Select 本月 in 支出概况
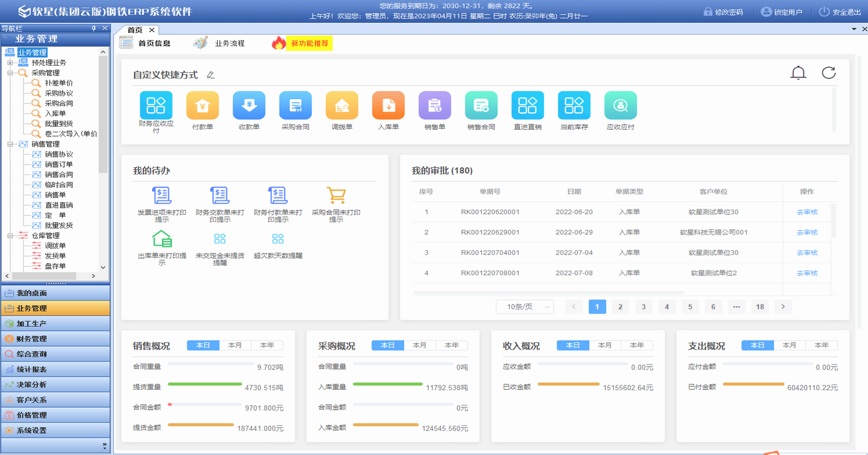Screen dimensions: 868x455 [x=789, y=345]
